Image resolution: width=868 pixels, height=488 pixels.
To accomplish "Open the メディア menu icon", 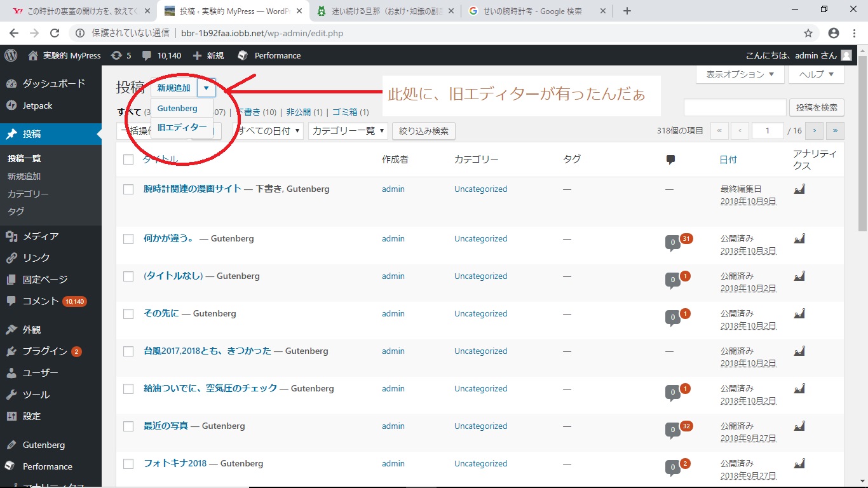I will click(11, 236).
